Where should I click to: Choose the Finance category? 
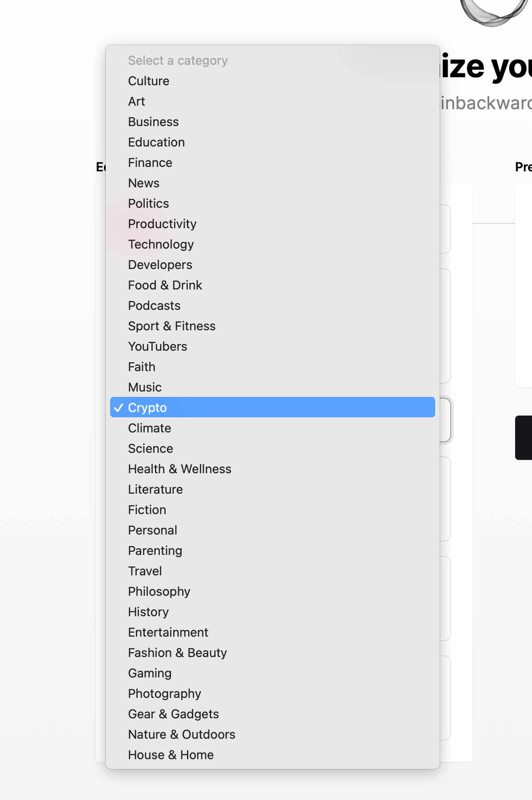click(x=272, y=162)
